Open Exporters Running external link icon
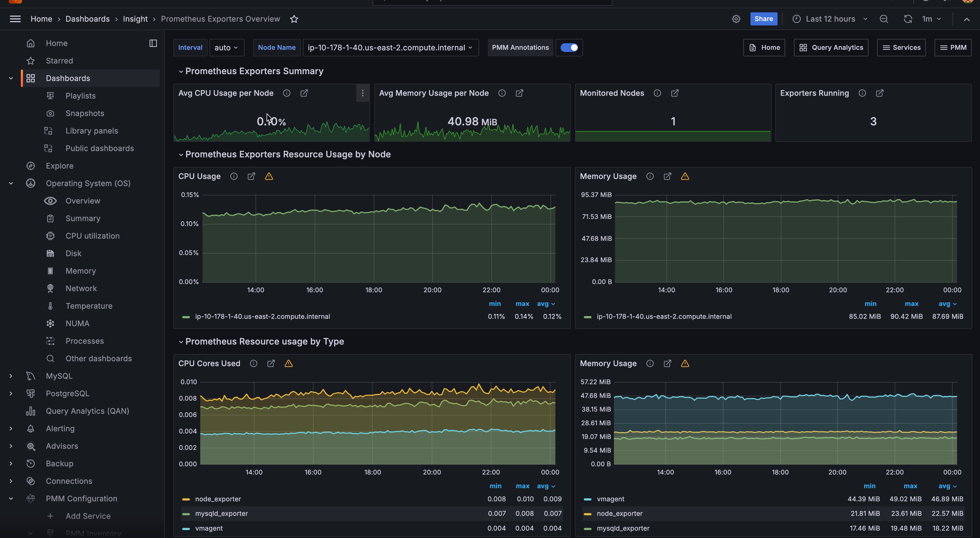The image size is (980, 538). (x=880, y=93)
